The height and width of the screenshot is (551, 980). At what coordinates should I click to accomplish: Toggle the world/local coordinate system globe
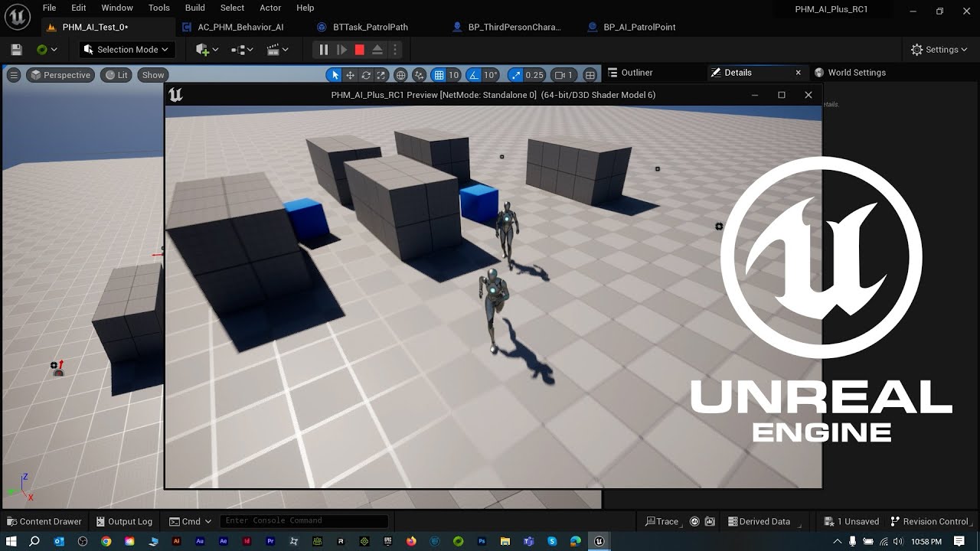pyautogui.click(x=400, y=75)
